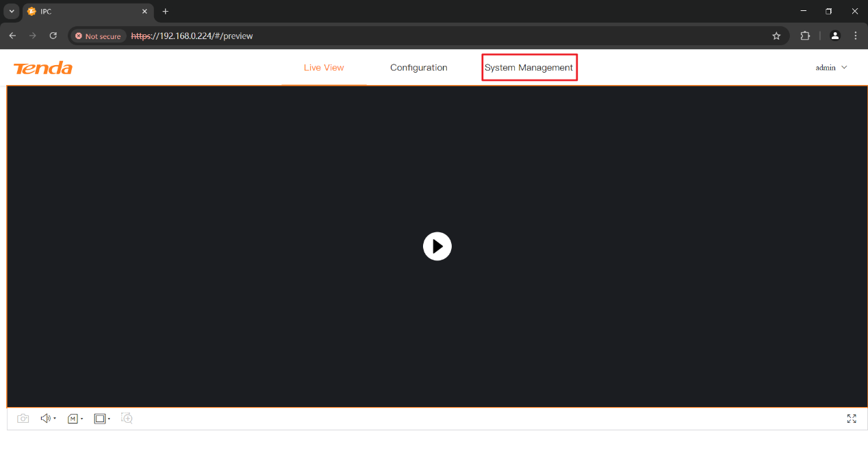This screenshot has width=868, height=455.
Task: Expand the admin user dropdown
Action: (831, 68)
